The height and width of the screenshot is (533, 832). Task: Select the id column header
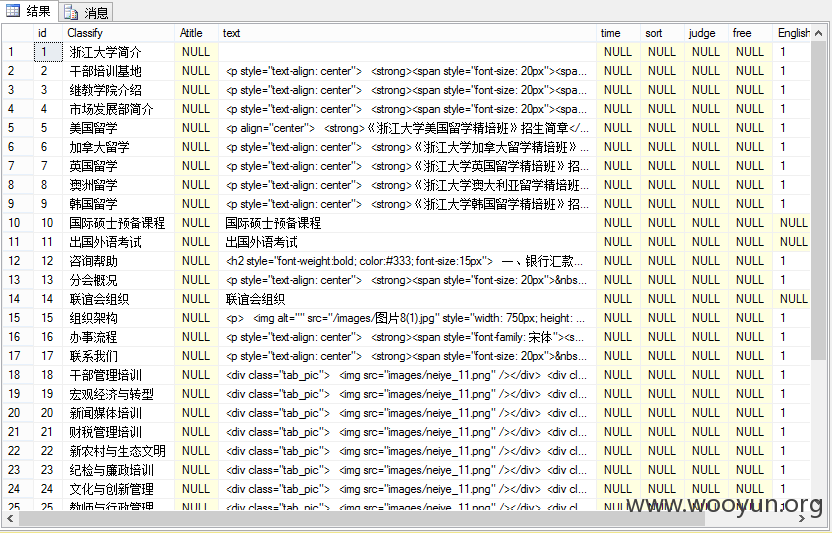(48, 33)
